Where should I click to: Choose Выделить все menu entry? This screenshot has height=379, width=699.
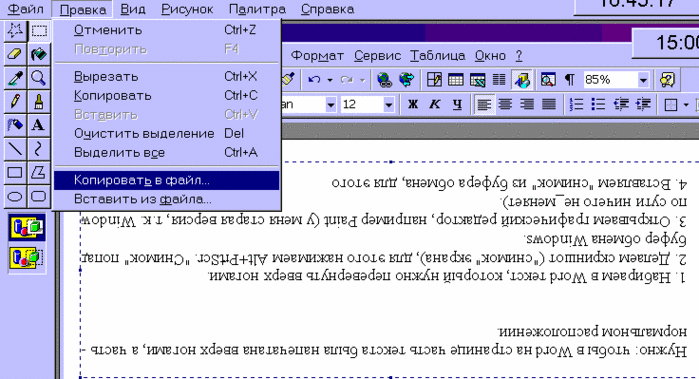[167, 152]
